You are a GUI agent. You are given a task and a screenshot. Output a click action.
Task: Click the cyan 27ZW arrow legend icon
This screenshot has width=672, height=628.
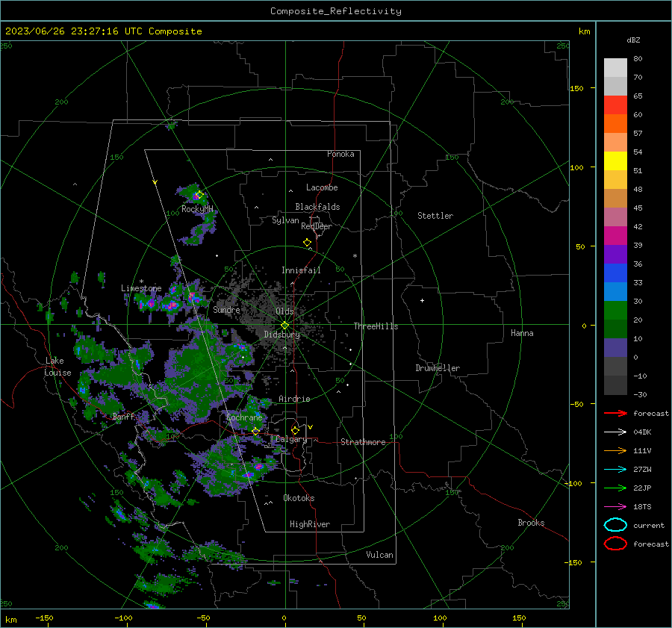615,470
